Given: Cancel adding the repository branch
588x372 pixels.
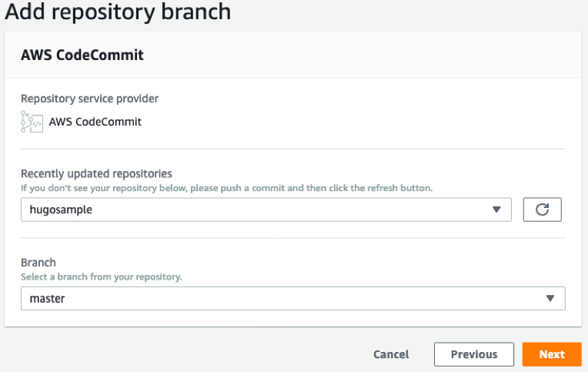Looking at the screenshot, I should click(391, 354).
